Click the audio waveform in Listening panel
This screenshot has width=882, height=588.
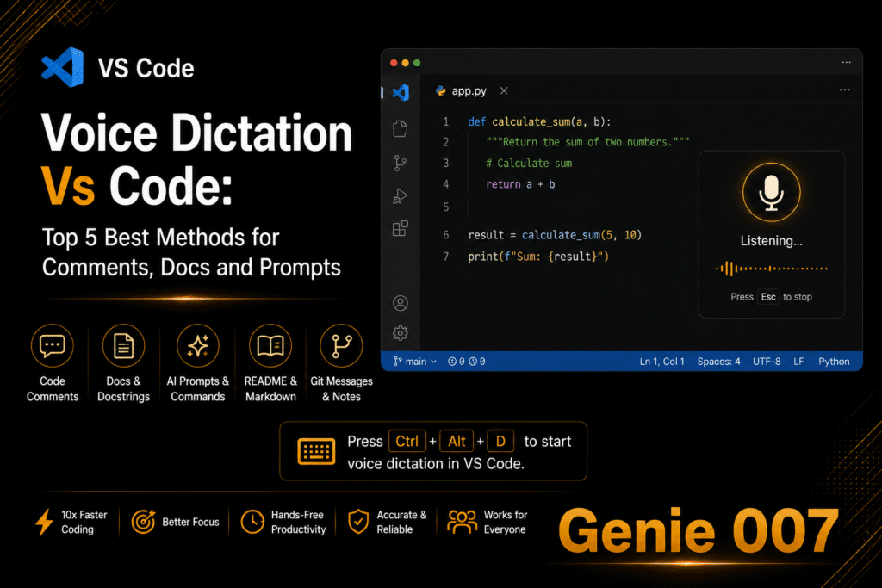[771, 269]
